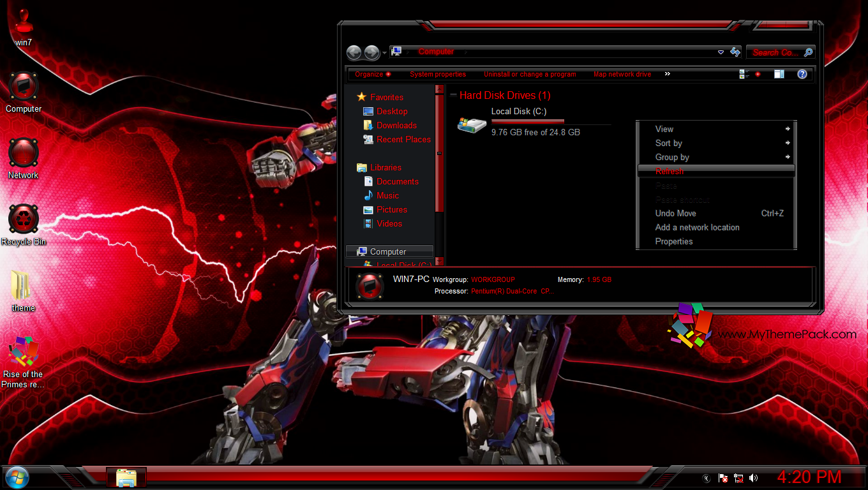This screenshot has height=490, width=868.
Task: Select Computer in navigation pane
Action: (389, 251)
